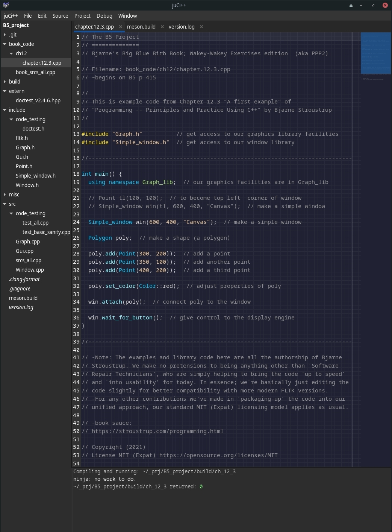The width and height of the screenshot is (392, 532).
Task: Open the Source menu
Action: 61,16
